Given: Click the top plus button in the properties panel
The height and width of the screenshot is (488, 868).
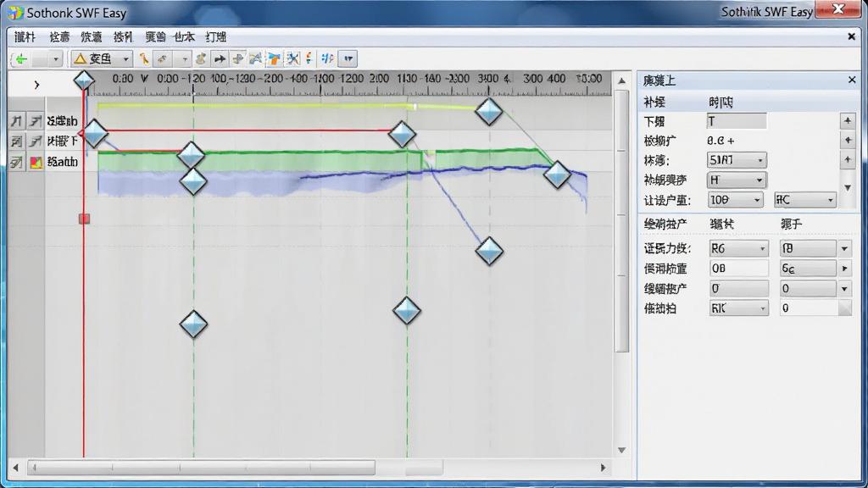Looking at the screenshot, I should pos(848,120).
